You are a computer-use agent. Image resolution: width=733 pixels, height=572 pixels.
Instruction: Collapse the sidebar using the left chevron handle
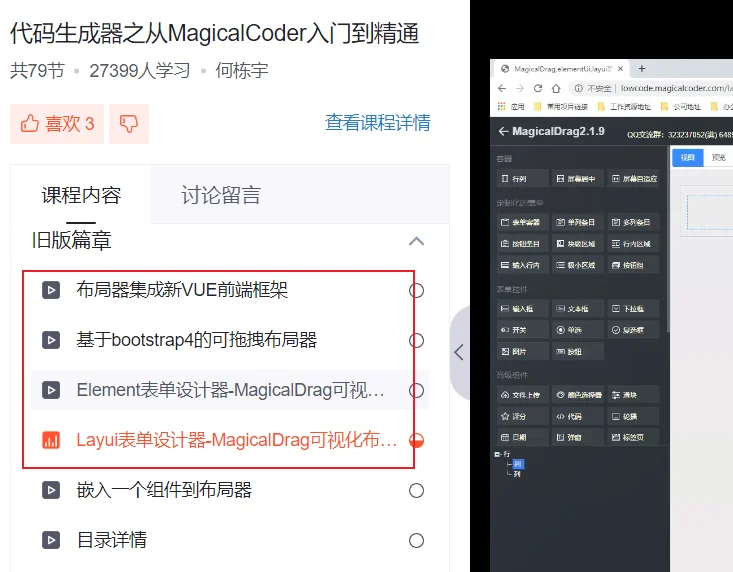pos(460,352)
